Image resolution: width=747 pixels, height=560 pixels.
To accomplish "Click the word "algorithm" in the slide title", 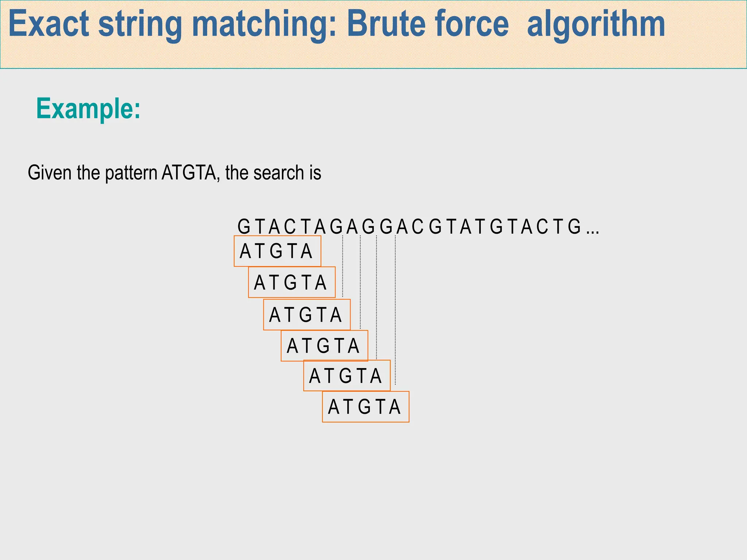I will (596, 24).
